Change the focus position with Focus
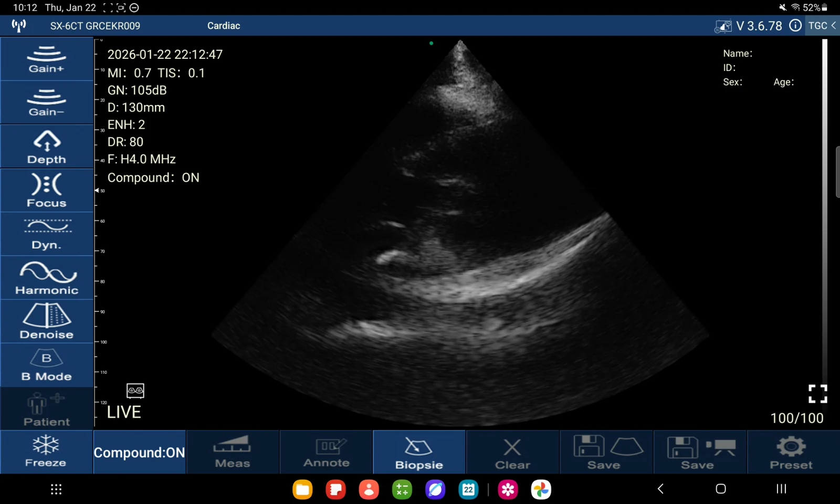Image resolution: width=840 pixels, height=504 pixels. (x=47, y=190)
